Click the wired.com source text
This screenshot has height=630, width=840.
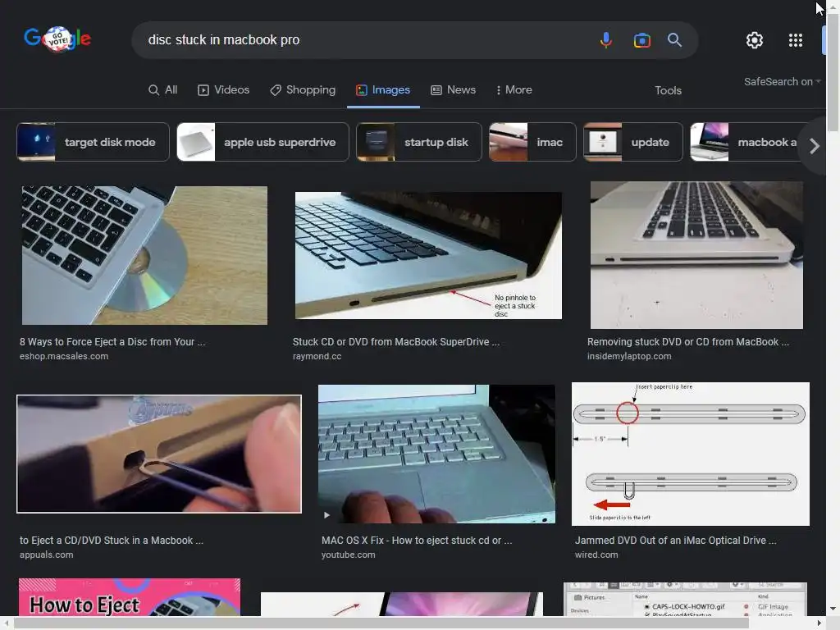coord(596,555)
